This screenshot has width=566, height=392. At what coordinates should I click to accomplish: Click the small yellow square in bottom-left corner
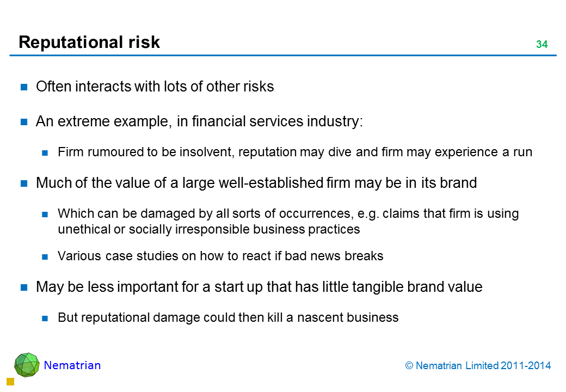click(x=10, y=382)
